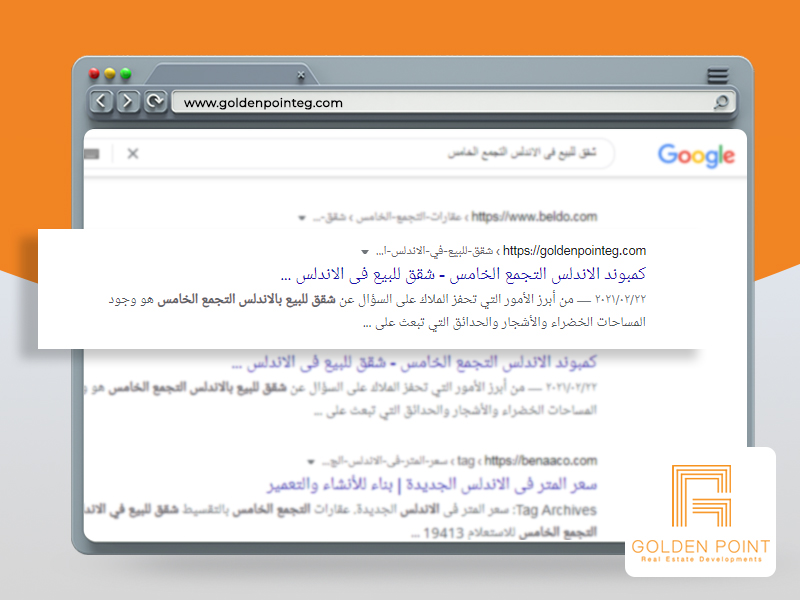
Task: Open the keyboard icon in the Google search box
Action: tap(92, 154)
